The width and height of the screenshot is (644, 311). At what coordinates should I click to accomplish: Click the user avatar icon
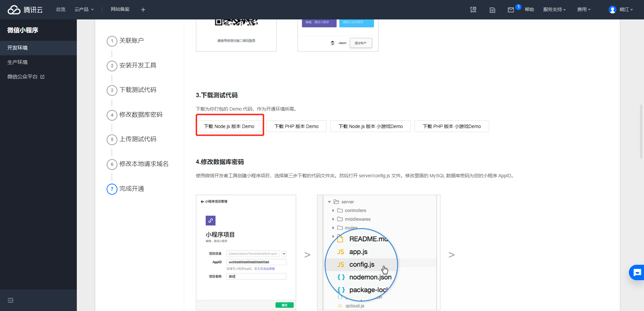pos(612,10)
